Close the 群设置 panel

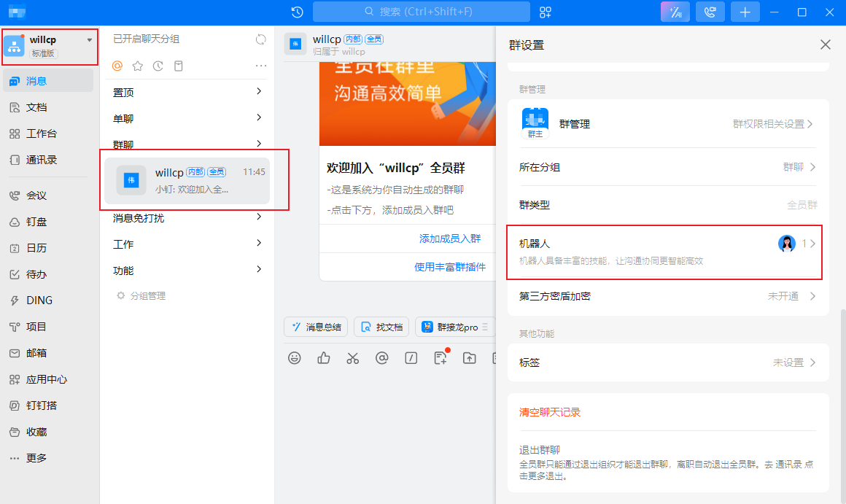coord(826,44)
